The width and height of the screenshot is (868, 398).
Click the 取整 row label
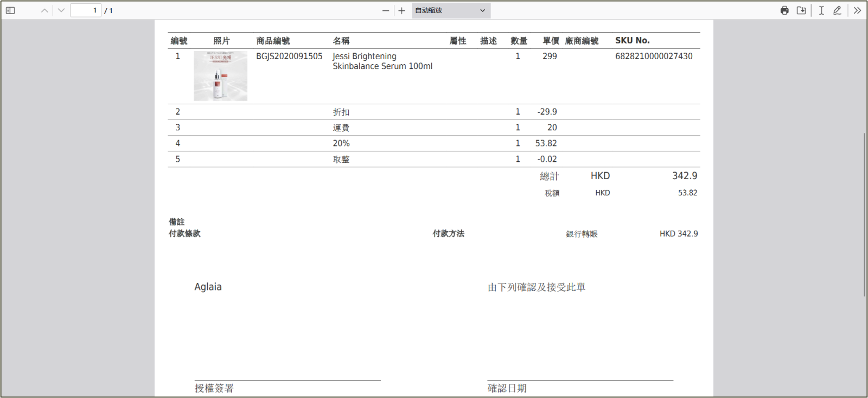(x=341, y=159)
